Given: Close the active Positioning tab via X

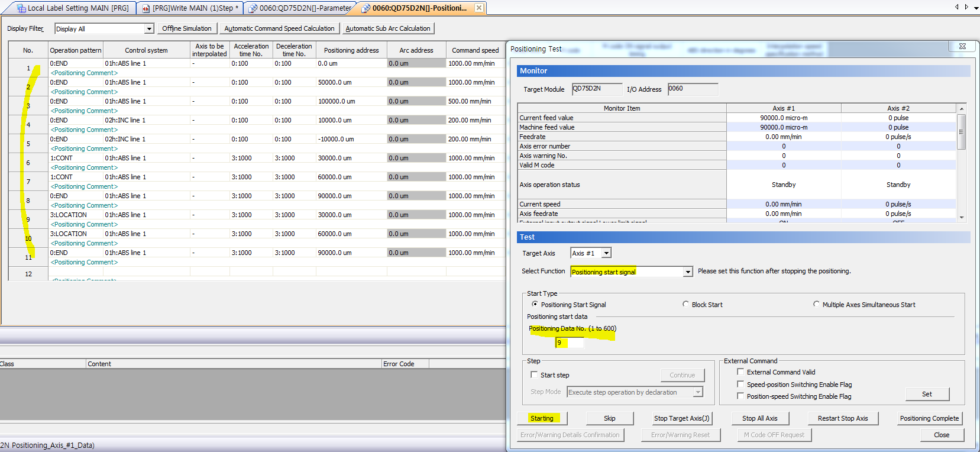Looking at the screenshot, I should [479, 8].
